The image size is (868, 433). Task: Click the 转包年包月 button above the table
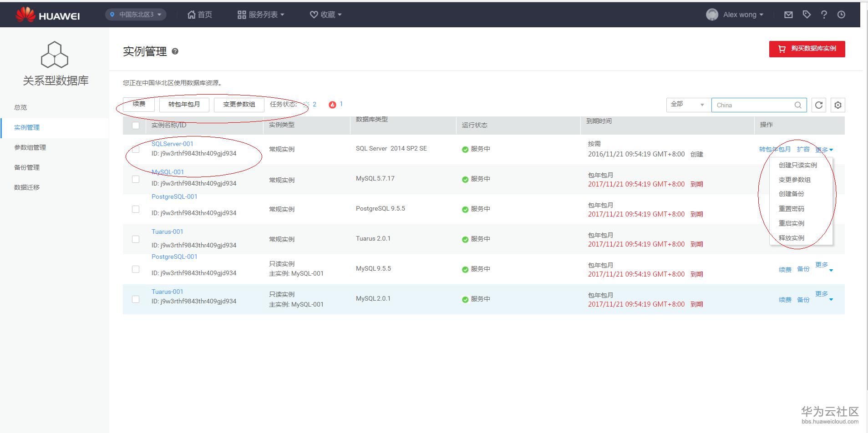click(x=184, y=105)
